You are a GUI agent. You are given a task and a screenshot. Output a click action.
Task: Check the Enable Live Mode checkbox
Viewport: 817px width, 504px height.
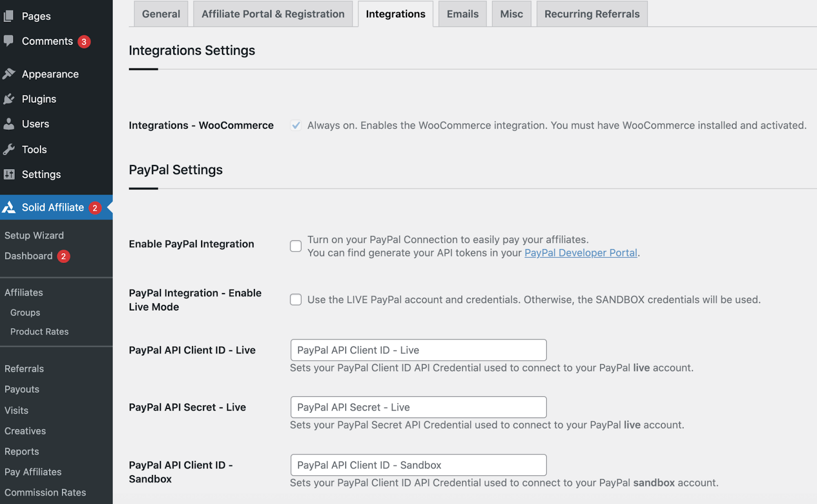(x=296, y=300)
